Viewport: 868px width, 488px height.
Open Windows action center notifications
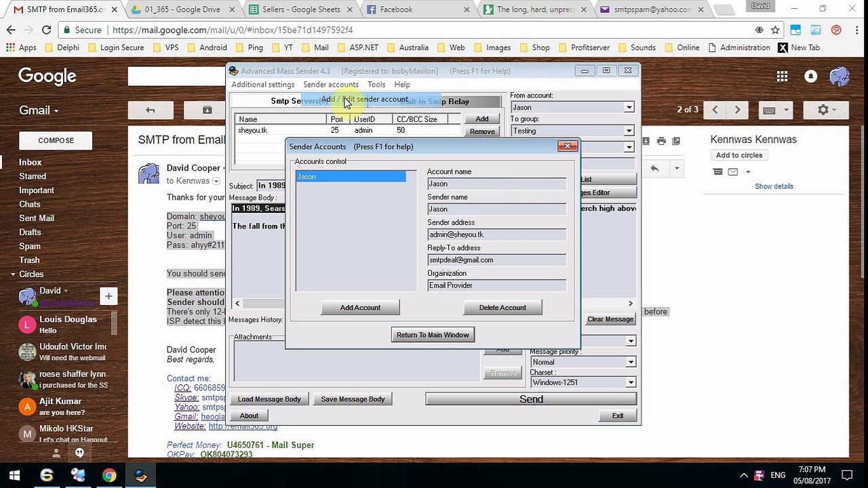click(x=847, y=475)
